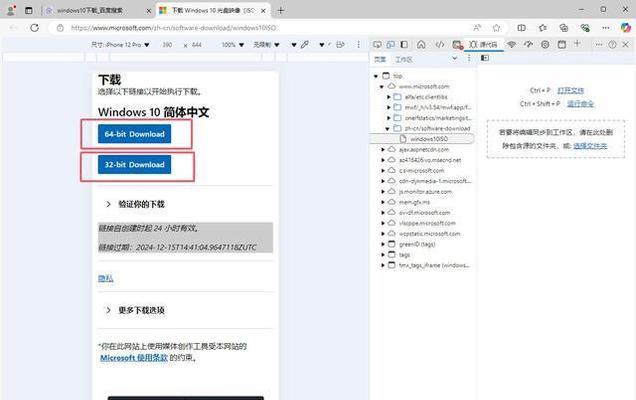Image resolution: width=636 pixels, height=400 pixels.
Task: Toggle split screen view
Action: (x=522, y=28)
